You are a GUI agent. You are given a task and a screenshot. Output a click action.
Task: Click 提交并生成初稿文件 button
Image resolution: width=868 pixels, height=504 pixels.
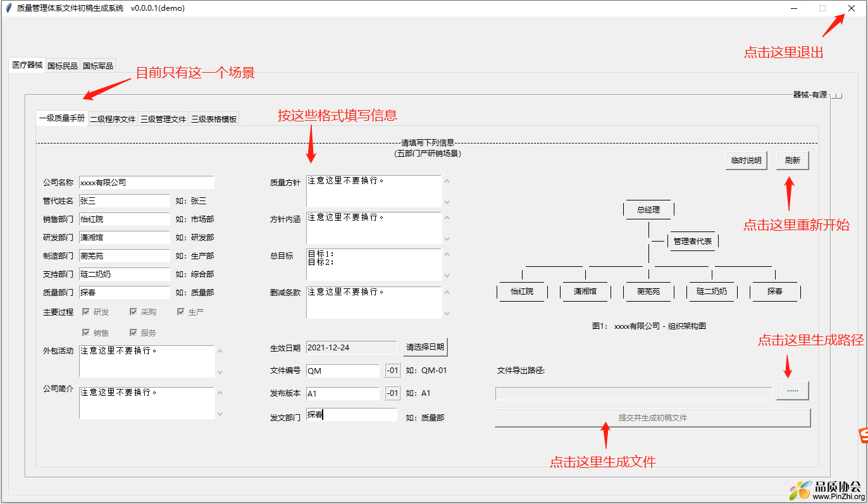[653, 418]
